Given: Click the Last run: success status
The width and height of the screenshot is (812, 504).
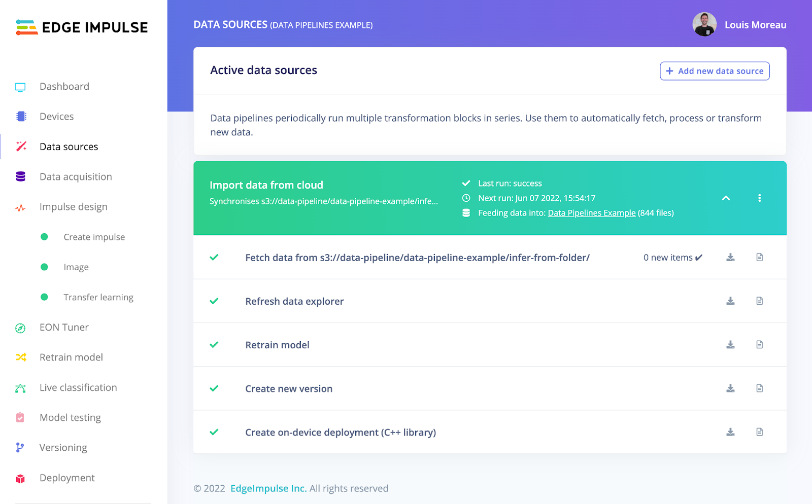Looking at the screenshot, I should click(510, 184).
